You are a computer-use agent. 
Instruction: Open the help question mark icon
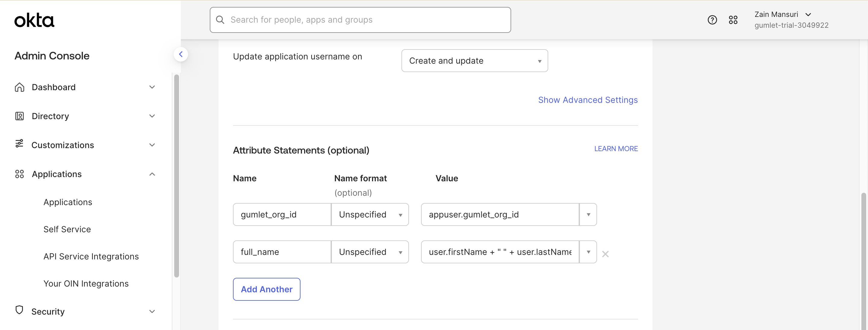click(x=712, y=20)
